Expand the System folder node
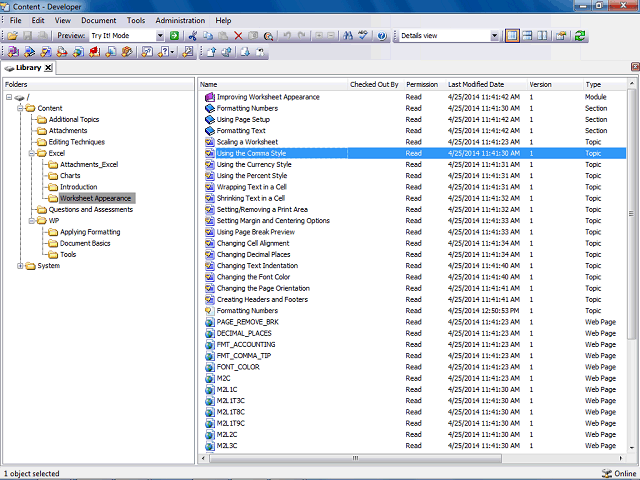640x480 pixels. 20,266
